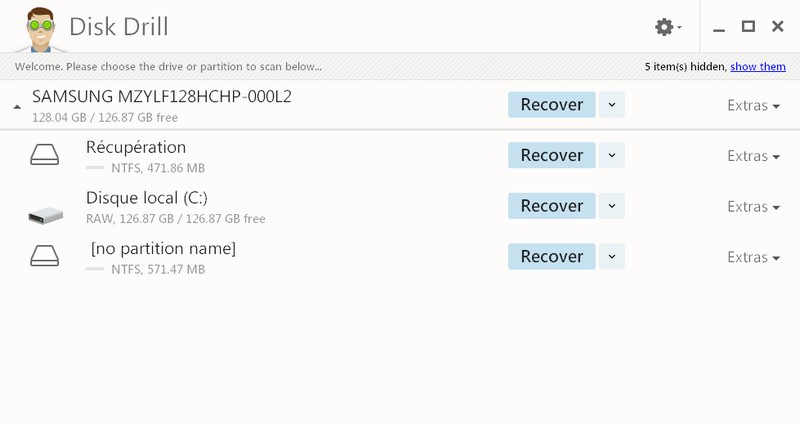Click the Disque local (C:) drive icon
Image resolution: width=800 pixels, height=424 pixels.
coord(45,214)
